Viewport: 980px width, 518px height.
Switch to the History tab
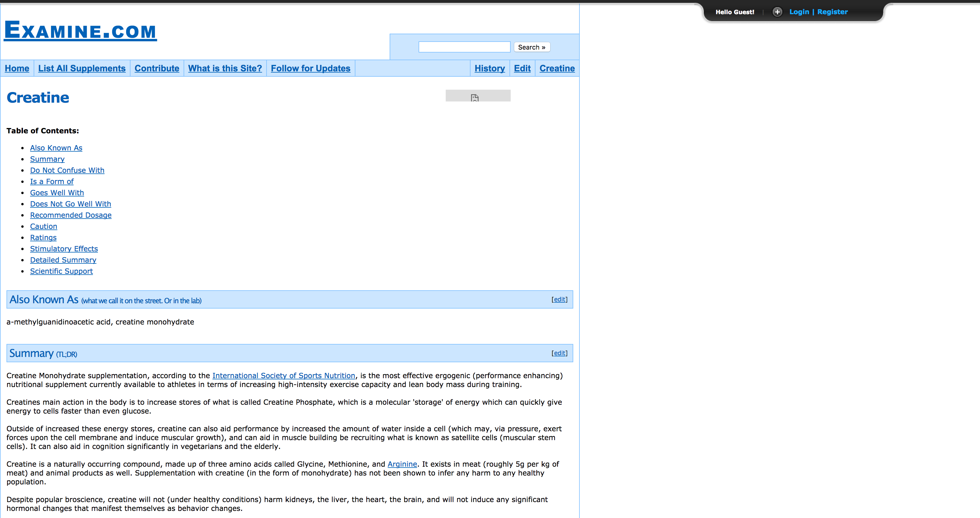pos(490,68)
